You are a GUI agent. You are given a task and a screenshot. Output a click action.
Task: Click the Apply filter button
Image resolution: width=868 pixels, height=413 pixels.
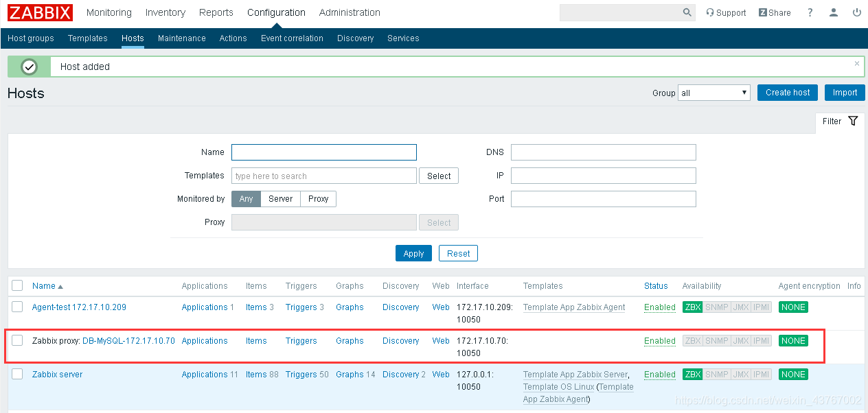coord(413,253)
